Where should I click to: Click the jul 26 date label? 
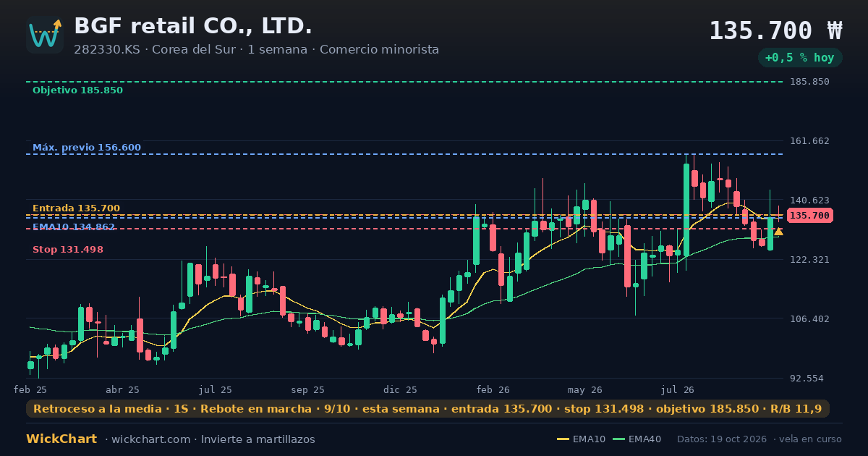pos(678,389)
